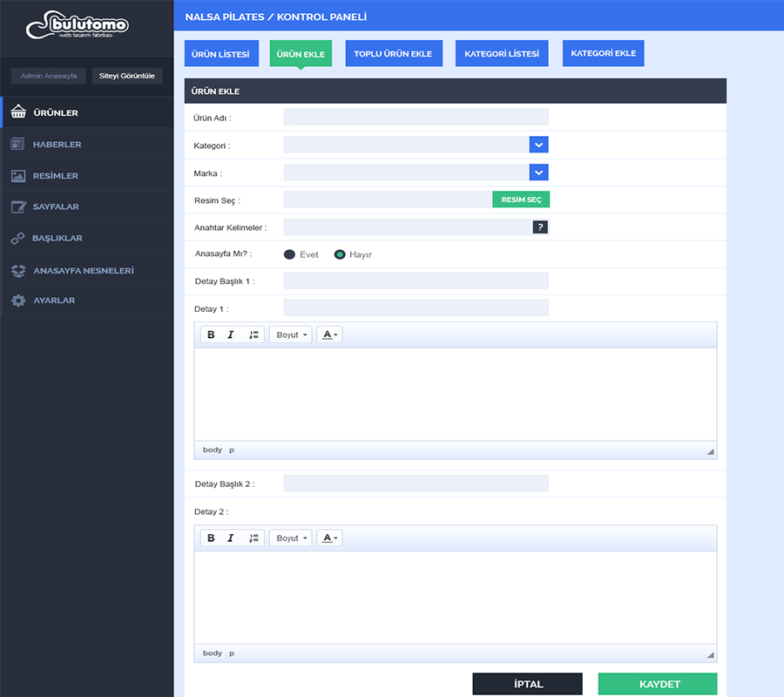The height and width of the screenshot is (697, 784).
Task: Click 'p' in Detay 1 editor path bar
Action: click(x=232, y=450)
